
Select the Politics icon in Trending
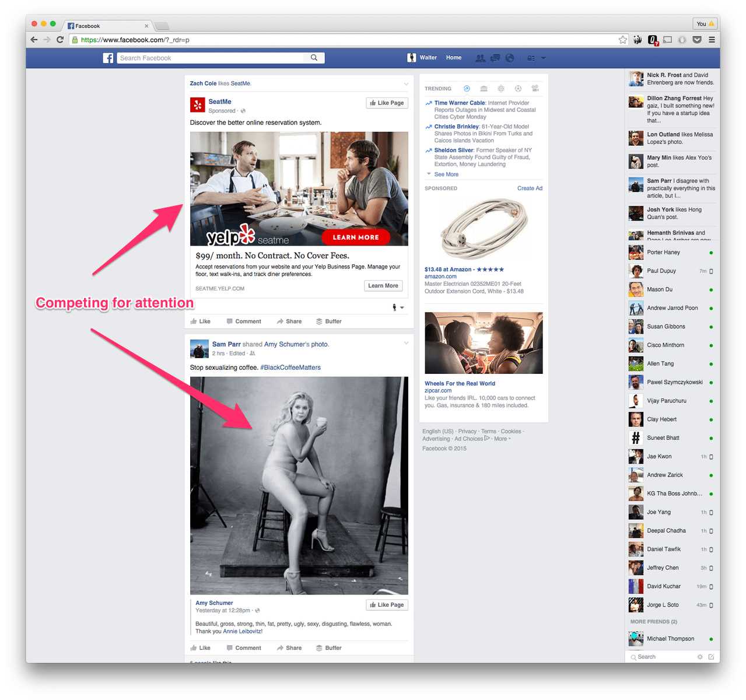pos(484,89)
